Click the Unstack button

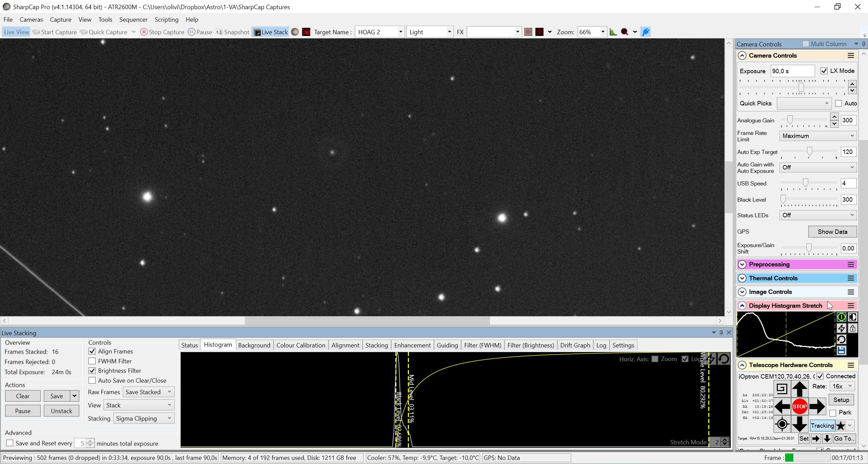[x=61, y=411]
